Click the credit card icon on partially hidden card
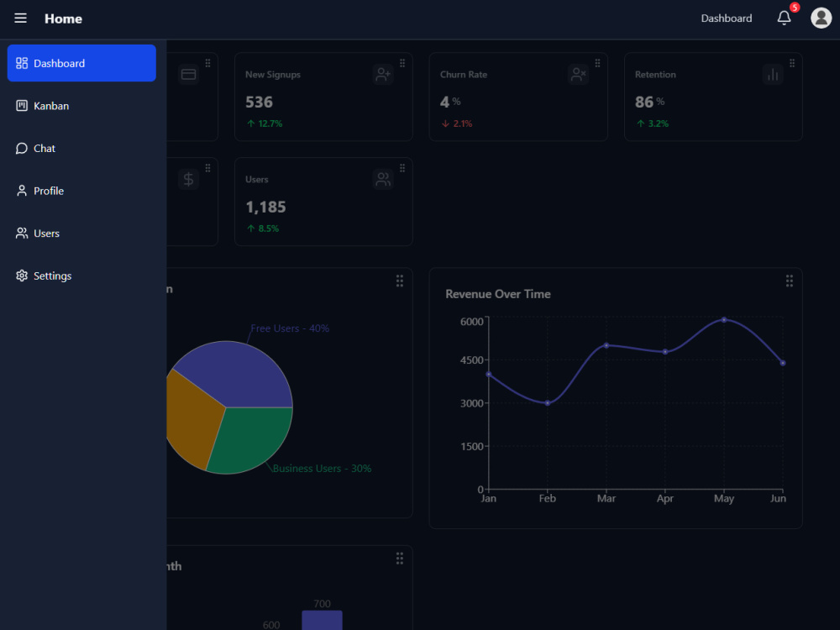 pos(188,75)
